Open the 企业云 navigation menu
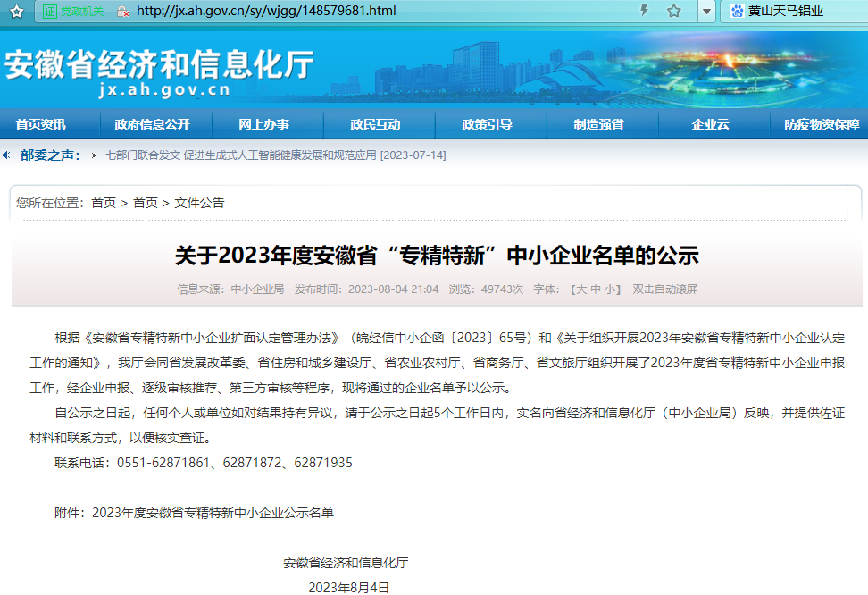 (710, 125)
